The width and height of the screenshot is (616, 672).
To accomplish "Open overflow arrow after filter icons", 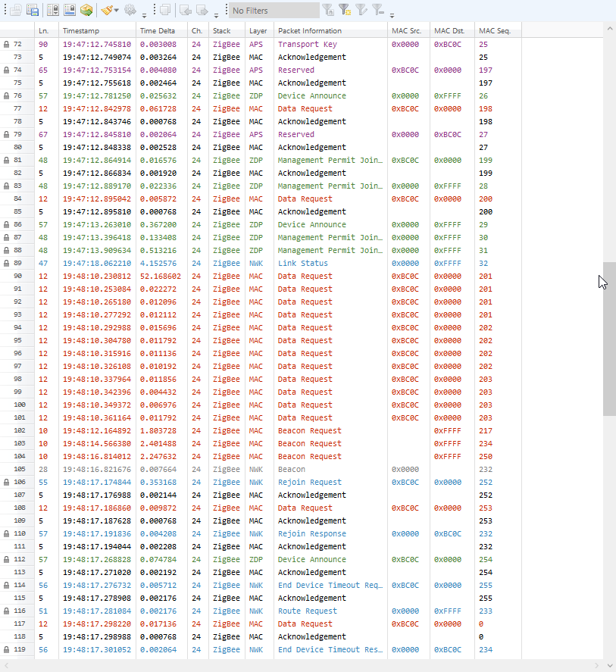I will (x=392, y=15).
